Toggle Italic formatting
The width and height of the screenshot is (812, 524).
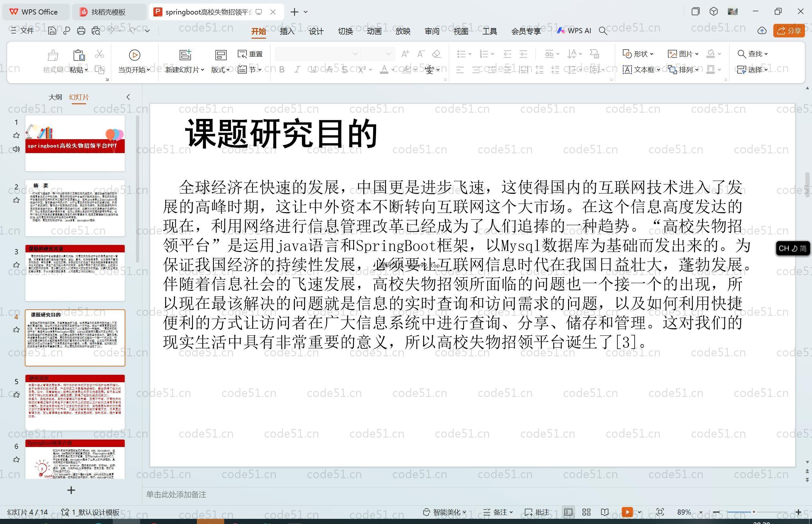click(x=297, y=70)
